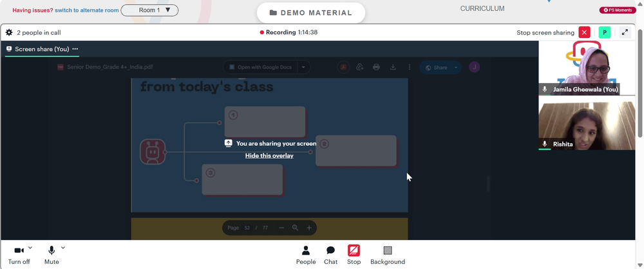Click Rishita's microphone indicator icon
Image resolution: width=644 pixels, height=269 pixels.
(x=545, y=144)
